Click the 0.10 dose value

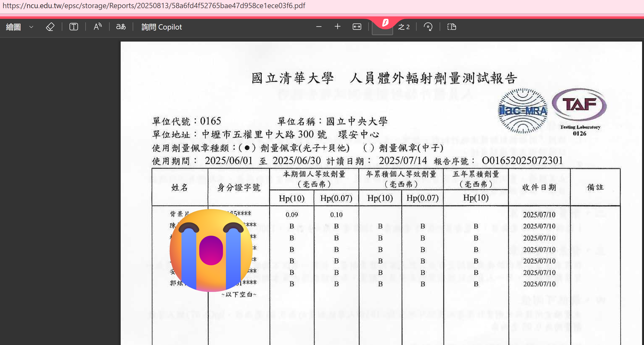336,215
